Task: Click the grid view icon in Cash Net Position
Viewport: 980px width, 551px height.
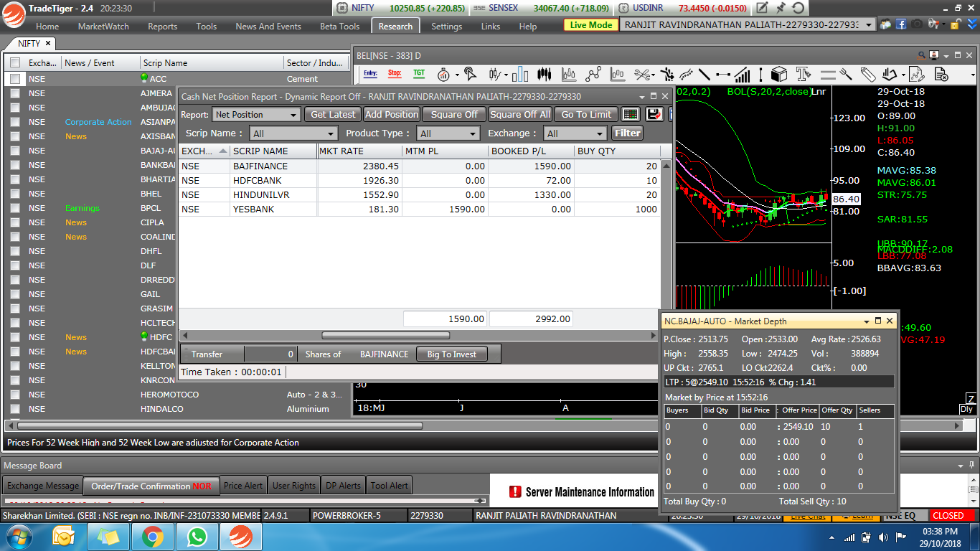Action: coord(630,114)
